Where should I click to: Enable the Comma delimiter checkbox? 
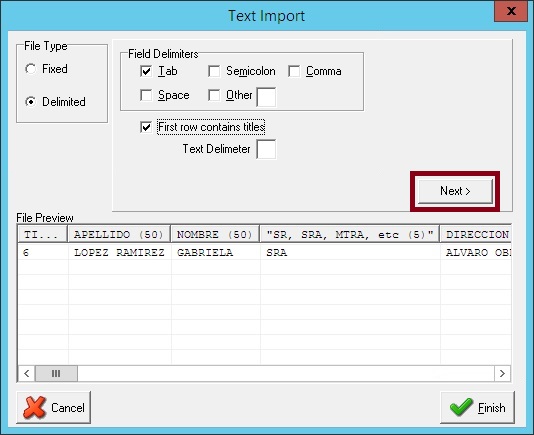pyautogui.click(x=294, y=71)
